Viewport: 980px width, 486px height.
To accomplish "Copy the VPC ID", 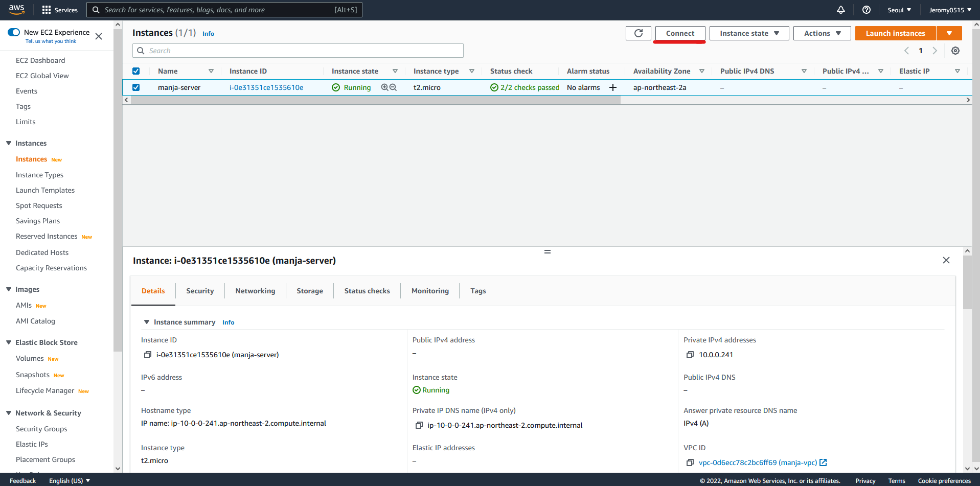I will [x=690, y=462].
